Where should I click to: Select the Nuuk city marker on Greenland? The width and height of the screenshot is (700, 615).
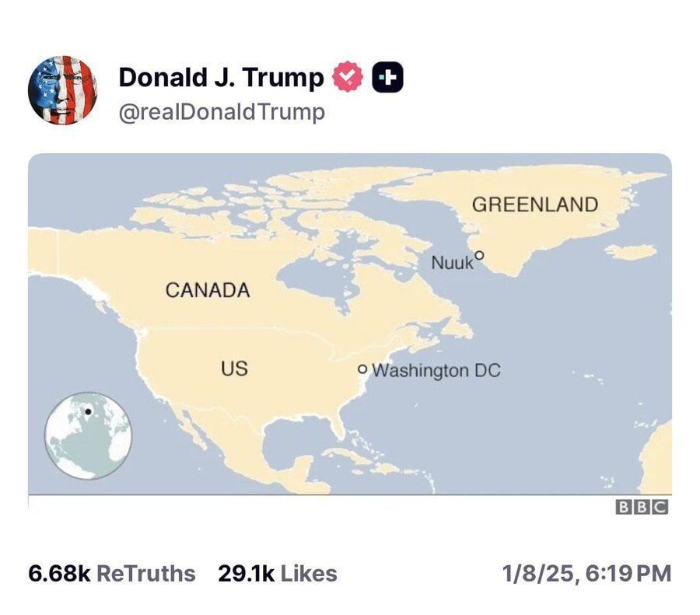coord(480,254)
